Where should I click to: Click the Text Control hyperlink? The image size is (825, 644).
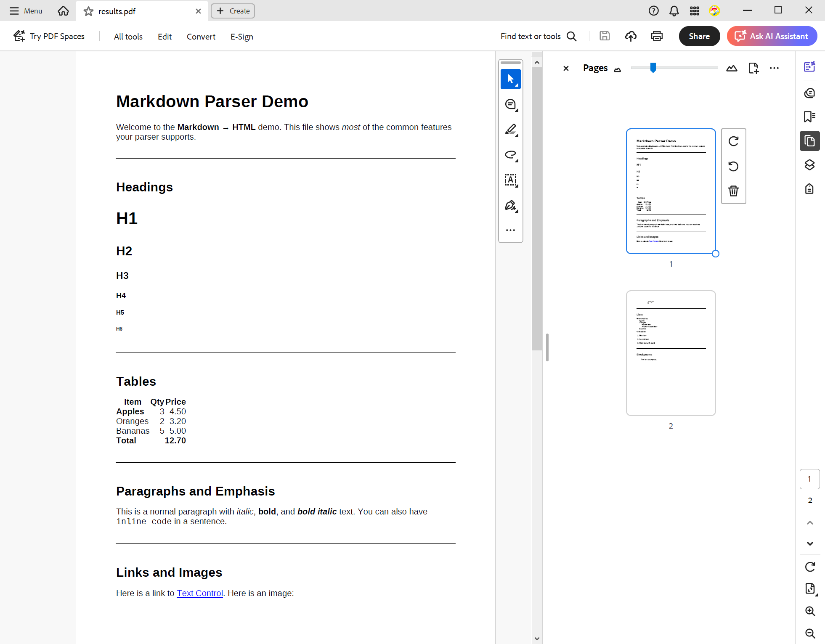pyautogui.click(x=199, y=593)
